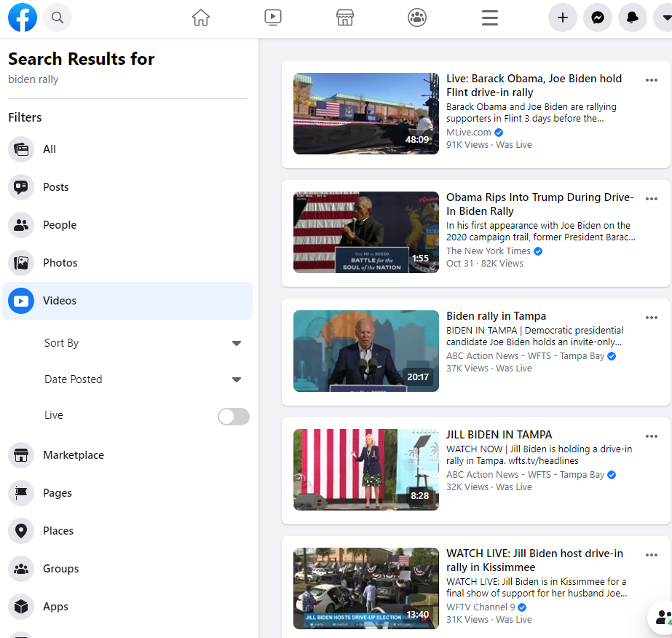Screen dimensions: 672x638
Task: Click The New York Times page link
Action: (x=489, y=251)
